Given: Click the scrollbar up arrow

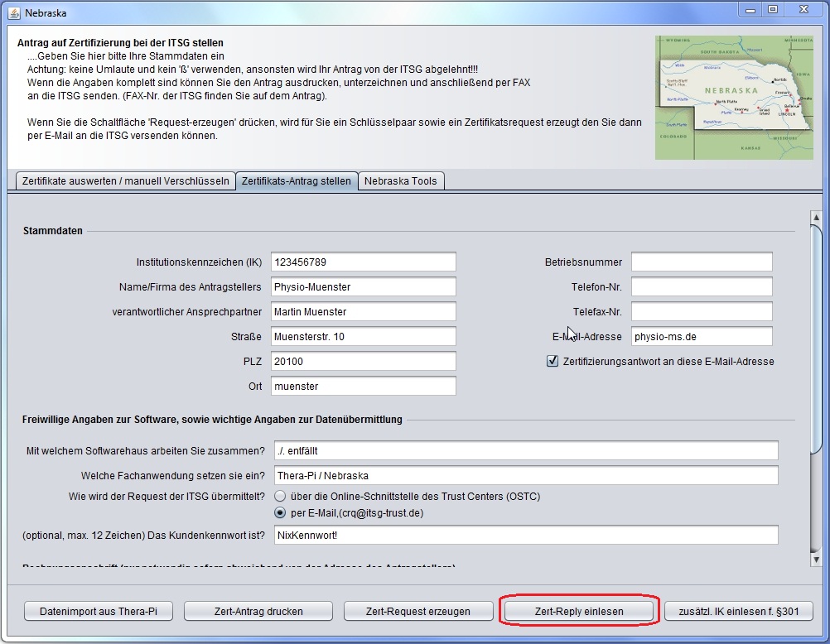Looking at the screenshot, I should [x=816, y=218].
